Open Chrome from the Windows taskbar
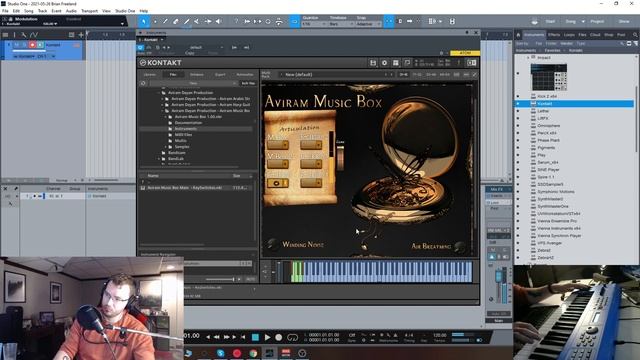Screen dimensions: 640x360 click(x=253, y=353)
